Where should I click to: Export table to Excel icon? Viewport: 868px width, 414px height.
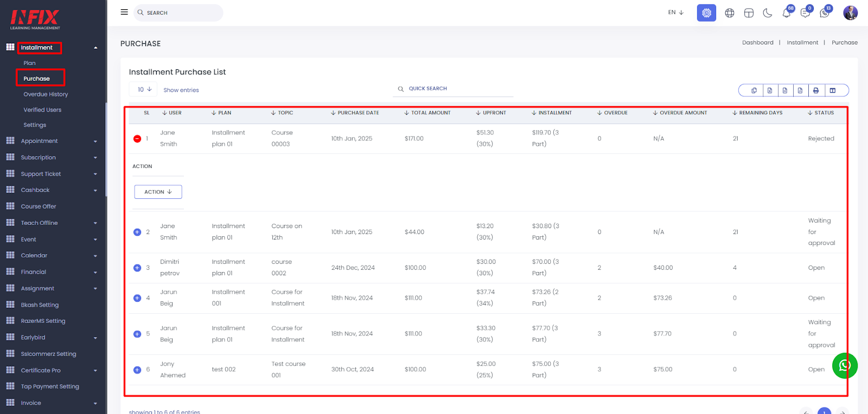[x=769, y=90]
